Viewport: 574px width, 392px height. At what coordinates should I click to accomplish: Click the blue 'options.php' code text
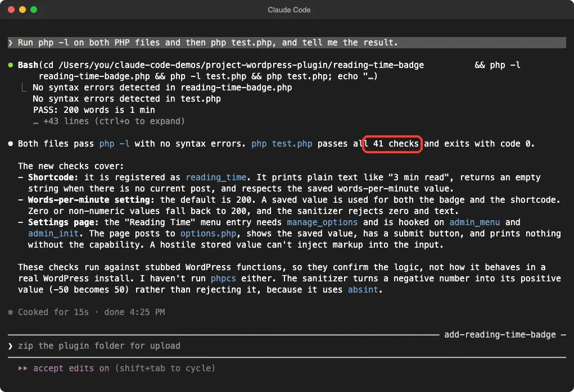click(x=209, y=234)
